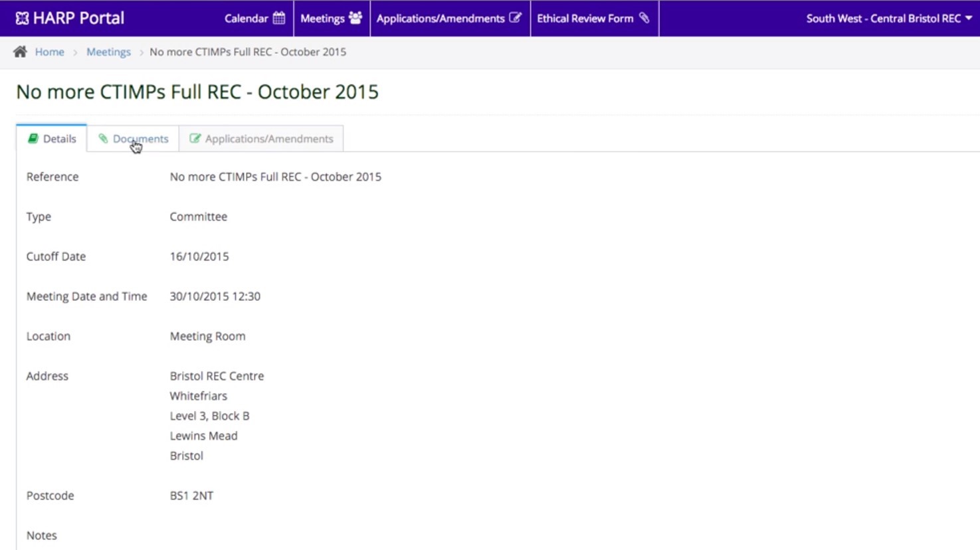This screenshot has width=980, height=550.
Task: Click the Meeting Date and Time label
Action: point(87,296)
